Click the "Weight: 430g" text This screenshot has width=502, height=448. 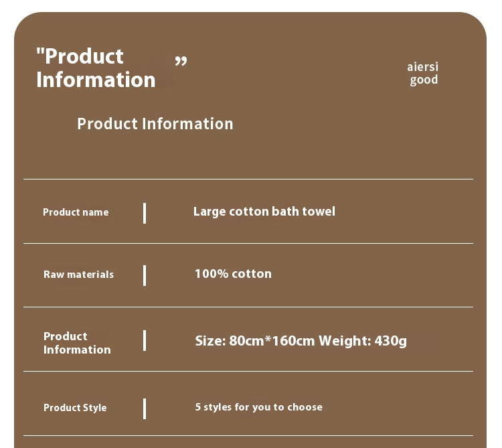363,341
